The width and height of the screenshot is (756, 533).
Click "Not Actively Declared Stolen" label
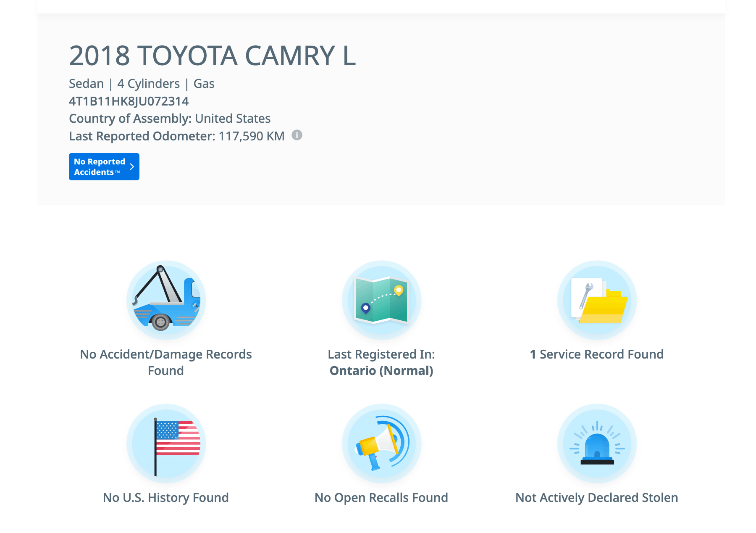coord(597,498)
